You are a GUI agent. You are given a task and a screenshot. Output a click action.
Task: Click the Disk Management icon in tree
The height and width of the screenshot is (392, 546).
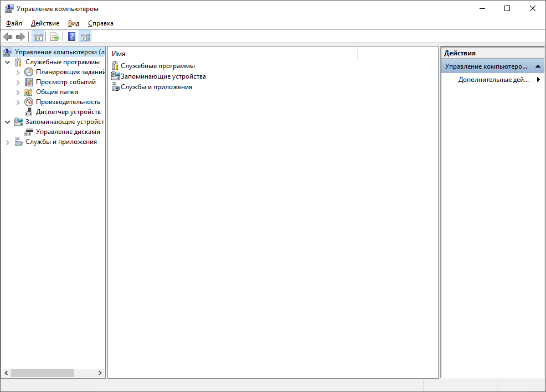(x=29, y=132)
